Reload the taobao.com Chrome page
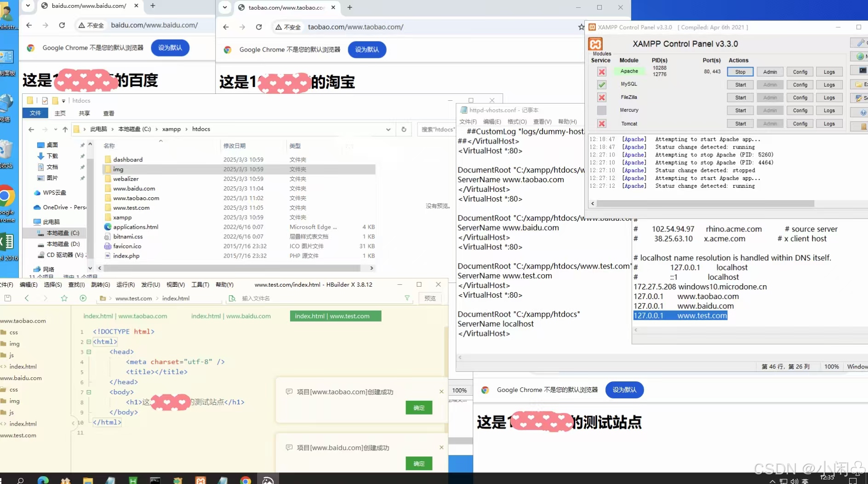This screenshot has width=868, height=484. [x=259, y=27]
